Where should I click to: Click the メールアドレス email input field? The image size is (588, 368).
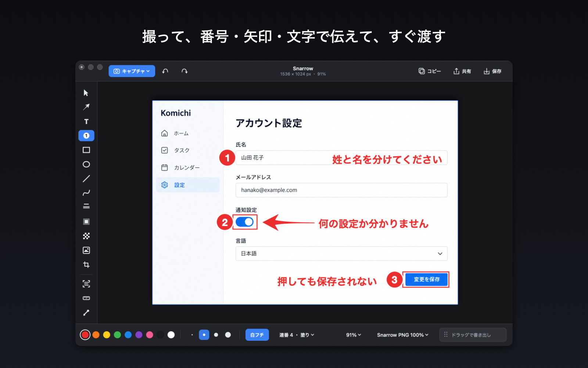(341, 190)
